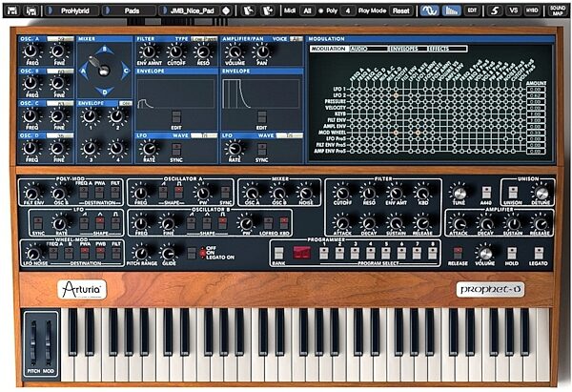Image resolution: width=572 pixels, height=392 pixels.
Task: Select the HYBD hybrid mode button
Action: [x=532, y=10]
